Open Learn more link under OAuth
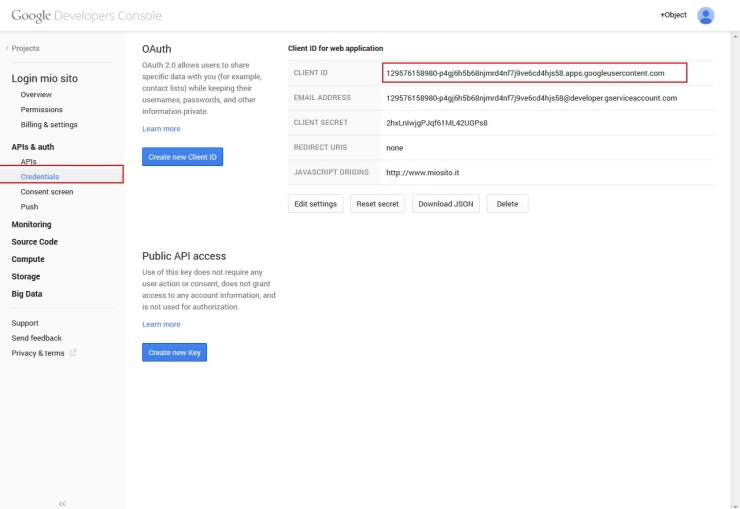The width and height of the screenshot is (740, 509). click(x=161, y=129)
